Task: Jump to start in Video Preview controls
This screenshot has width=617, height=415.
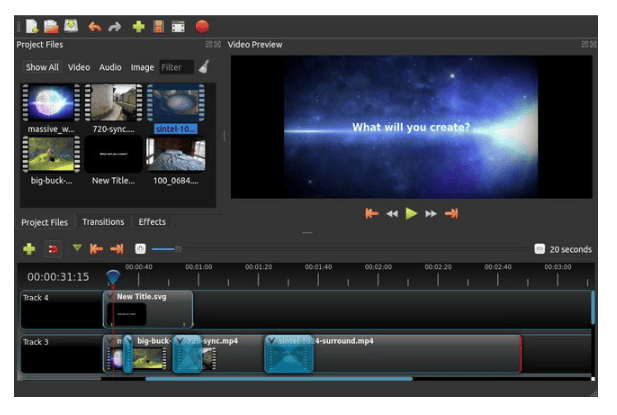Action: [x=371, y=214]
